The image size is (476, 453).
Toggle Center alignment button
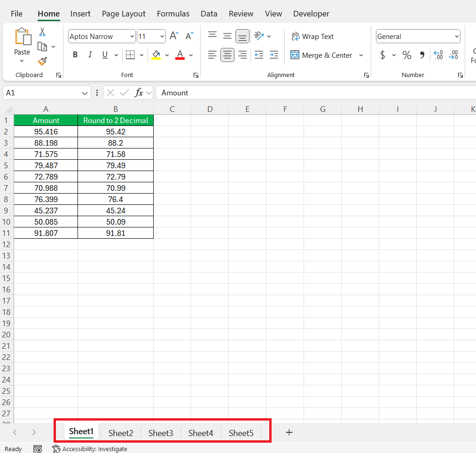tap(227, 55)
